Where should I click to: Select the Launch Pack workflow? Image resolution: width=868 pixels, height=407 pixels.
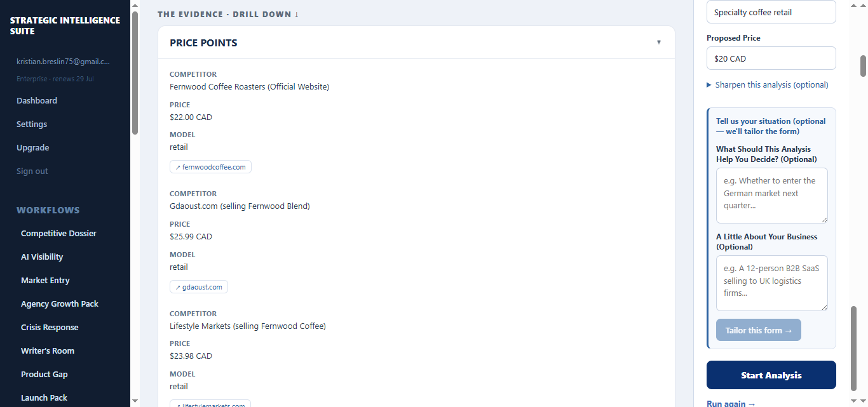tap(44, 397)
